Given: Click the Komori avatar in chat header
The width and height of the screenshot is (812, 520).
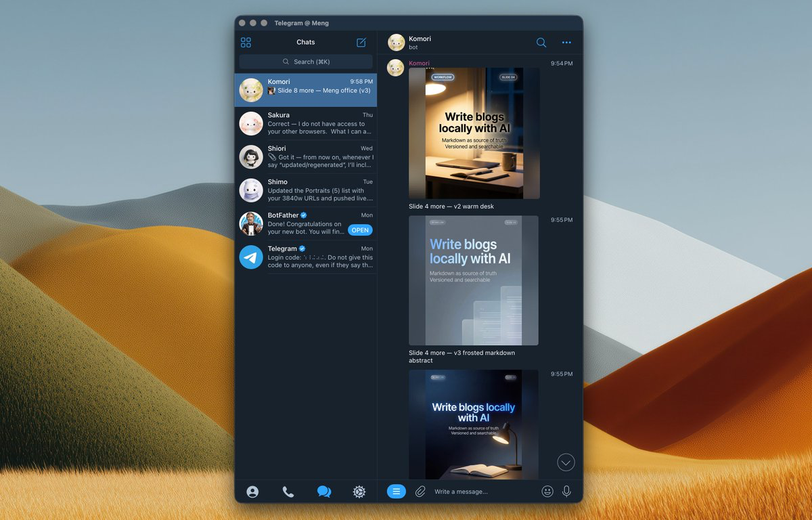Looking at the screenshot, I should coord(396,43).
